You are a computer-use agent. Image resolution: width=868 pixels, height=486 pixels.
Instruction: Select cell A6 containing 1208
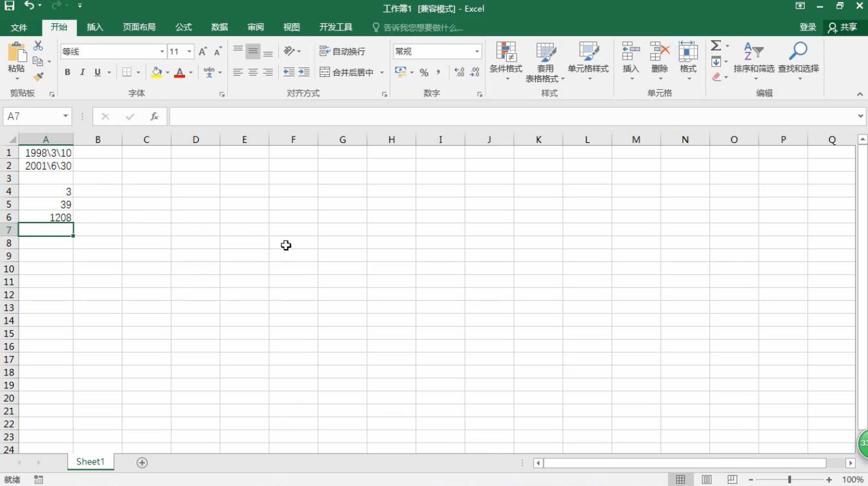[x=46, y=217]
